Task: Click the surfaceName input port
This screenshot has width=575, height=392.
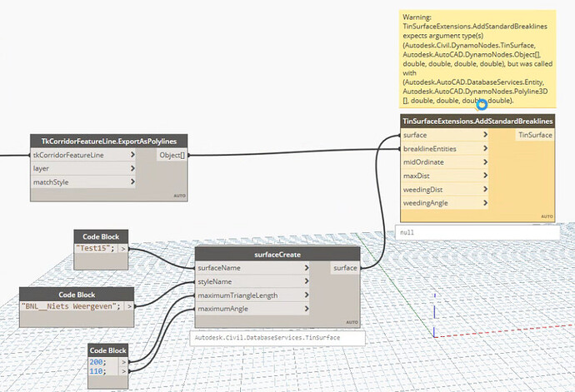Action: [x=252, y=268]
